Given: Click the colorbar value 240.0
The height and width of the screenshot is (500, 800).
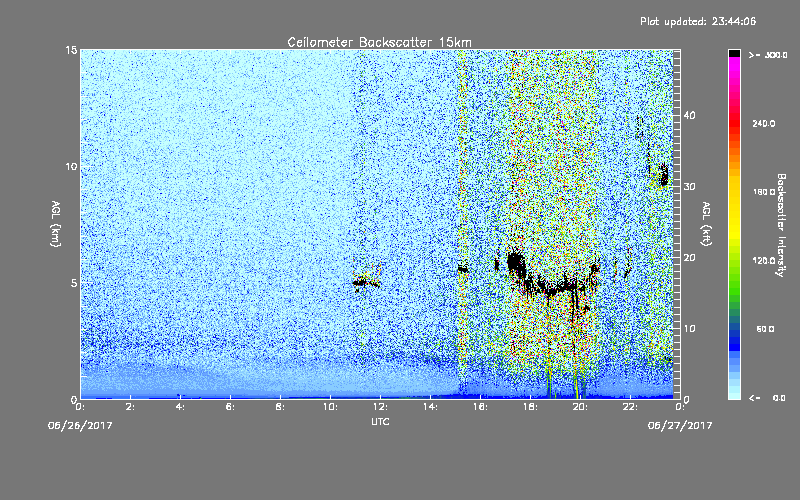Looking at the screenshot, I should pos(764,123).
